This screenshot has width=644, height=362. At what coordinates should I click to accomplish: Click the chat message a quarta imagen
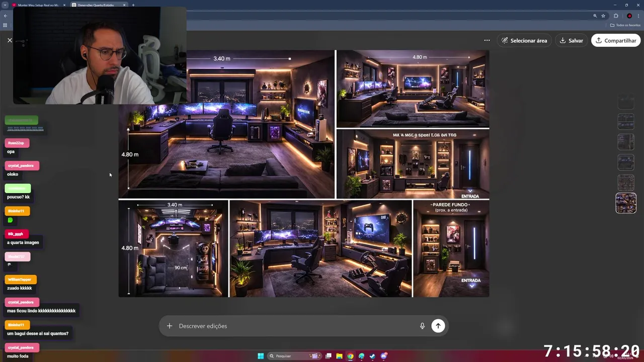tap(23, 243)
